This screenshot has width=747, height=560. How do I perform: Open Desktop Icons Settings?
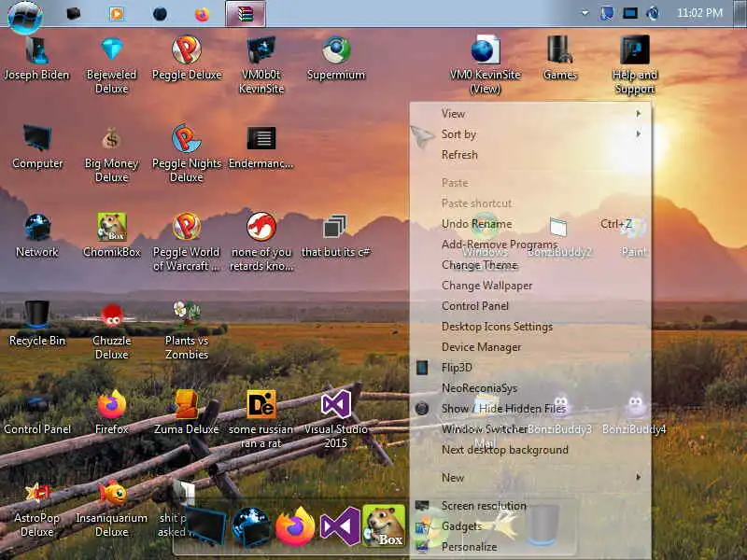(x=530, y=326)
